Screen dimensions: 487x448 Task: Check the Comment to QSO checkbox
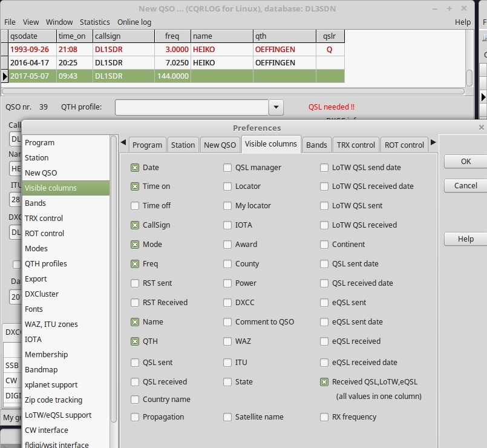(227, 322)
